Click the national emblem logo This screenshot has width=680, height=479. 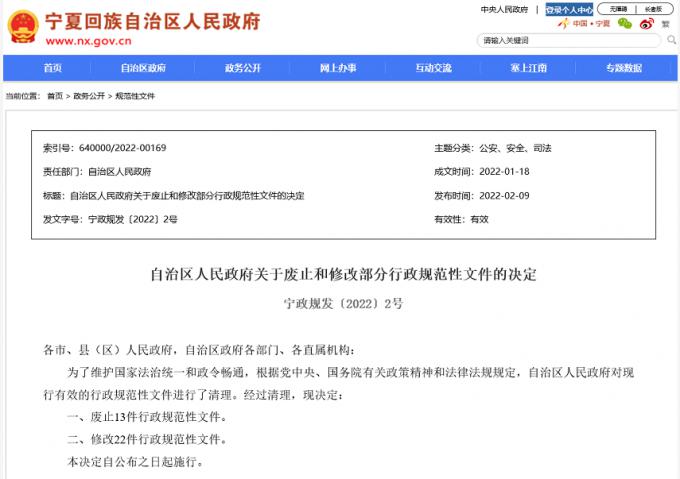pos(23,27)
